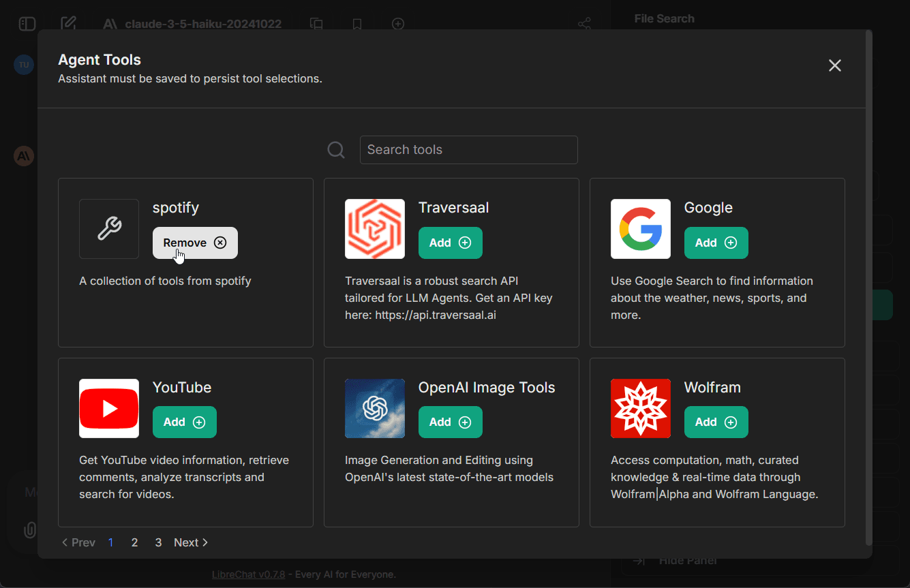
Task: Click Next to advance tool pages
Action: (x=191, y=542)
